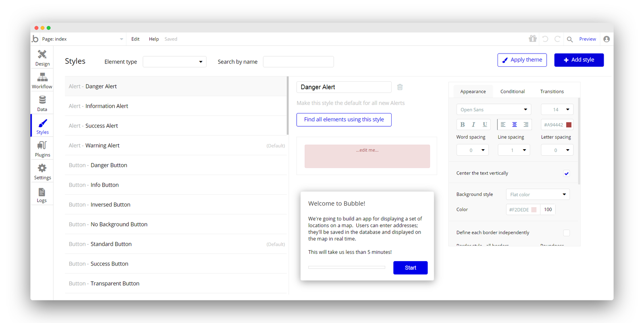Image resolution: width=644 pixels, height=323 pixels.
Task: Open the Edit menu
Action: tap(135, 39)
